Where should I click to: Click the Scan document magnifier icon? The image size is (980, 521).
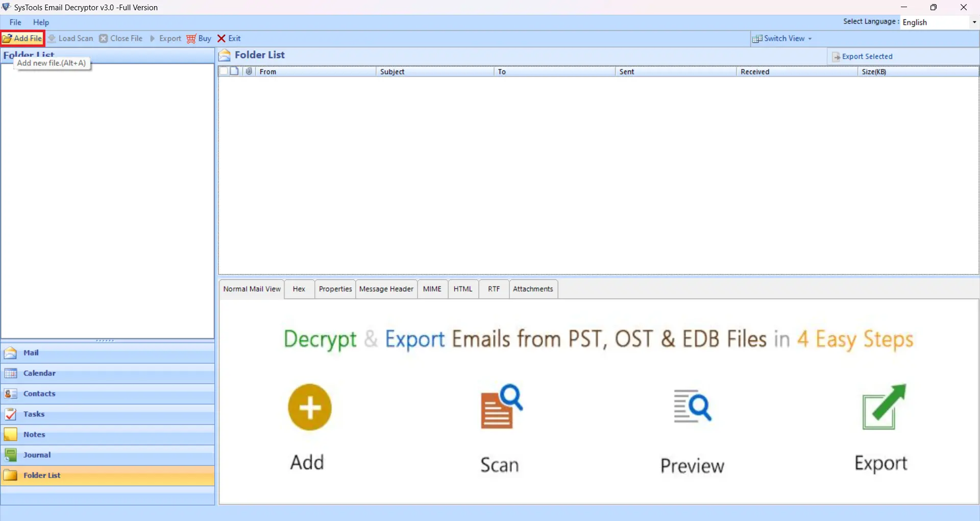pos(501,407)
